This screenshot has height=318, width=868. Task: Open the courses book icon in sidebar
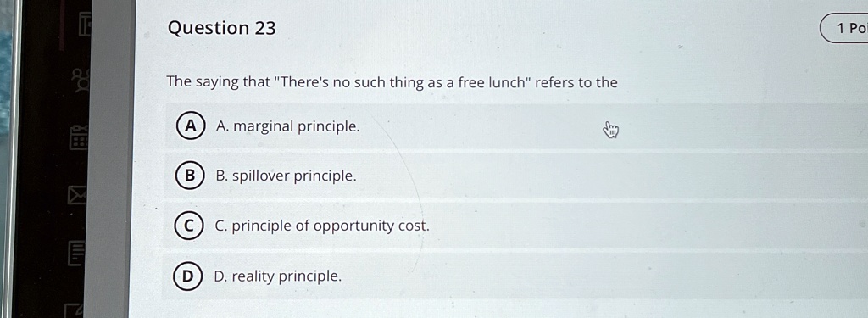point(85,25)
